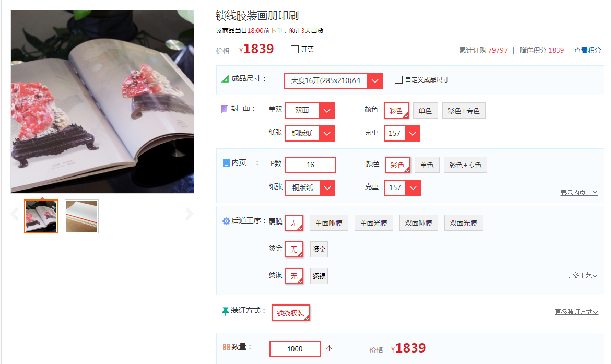This screenshot has width=611, height=364.
Task: Choose 双面哑膜 lamination option
Action: pos(418,223)
